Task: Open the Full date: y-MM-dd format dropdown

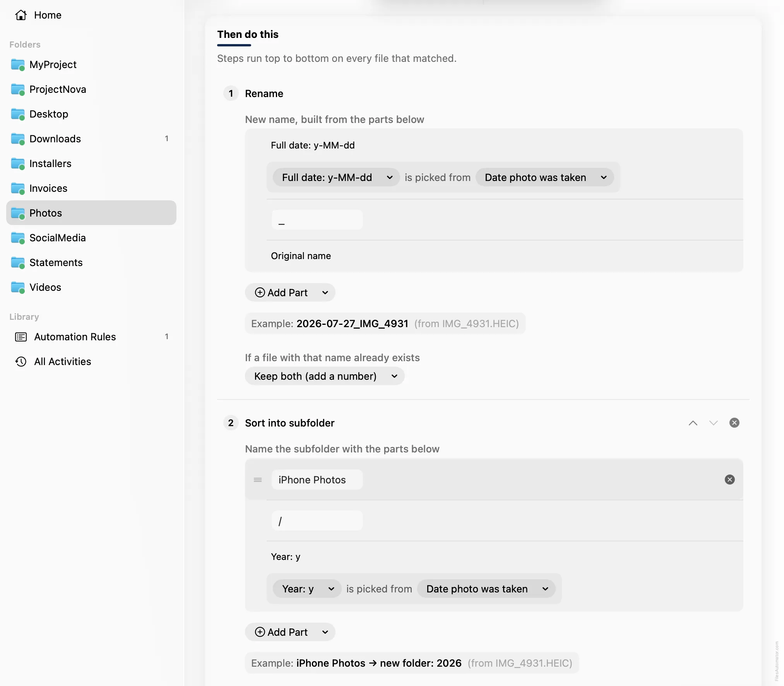Action: [336, 177]
